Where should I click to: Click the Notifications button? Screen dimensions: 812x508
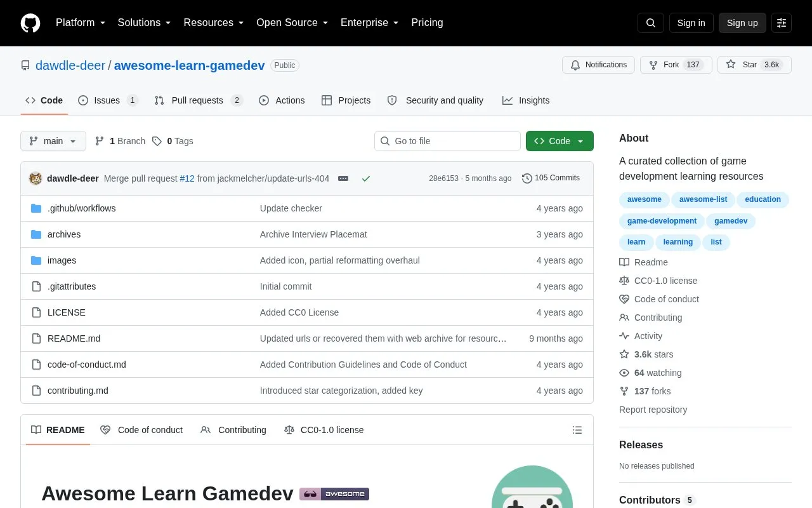(598, 65)
